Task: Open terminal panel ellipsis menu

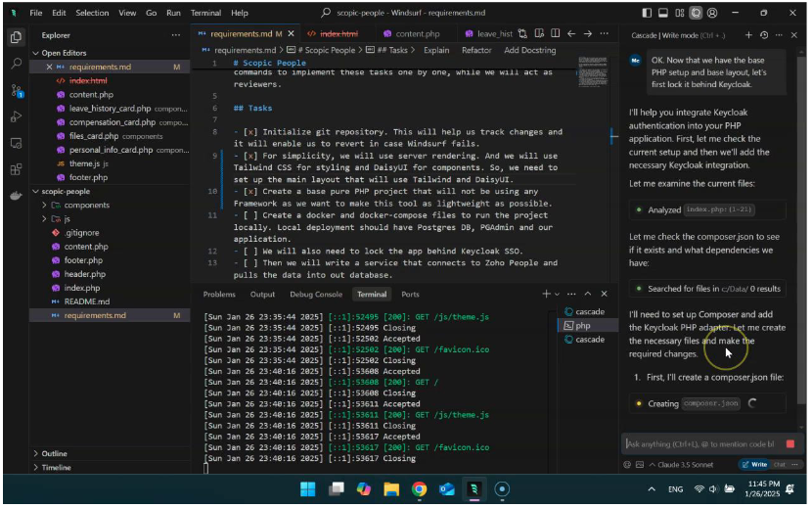Action: pos(571,294)
